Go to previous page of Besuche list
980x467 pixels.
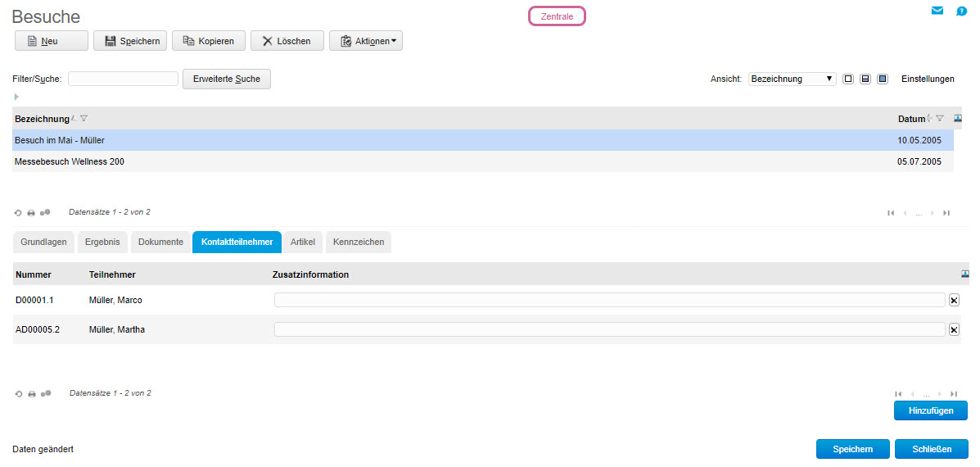[905, 213]
